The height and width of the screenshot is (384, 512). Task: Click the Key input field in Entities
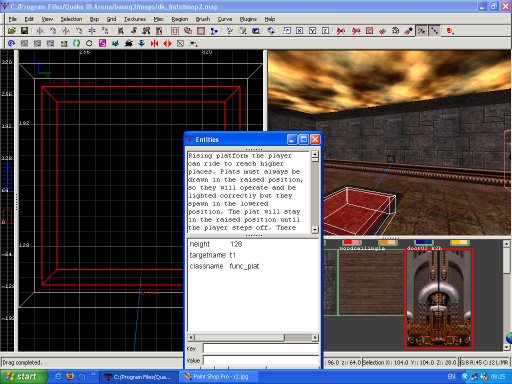pyautogui.click(x=261, y=349)
